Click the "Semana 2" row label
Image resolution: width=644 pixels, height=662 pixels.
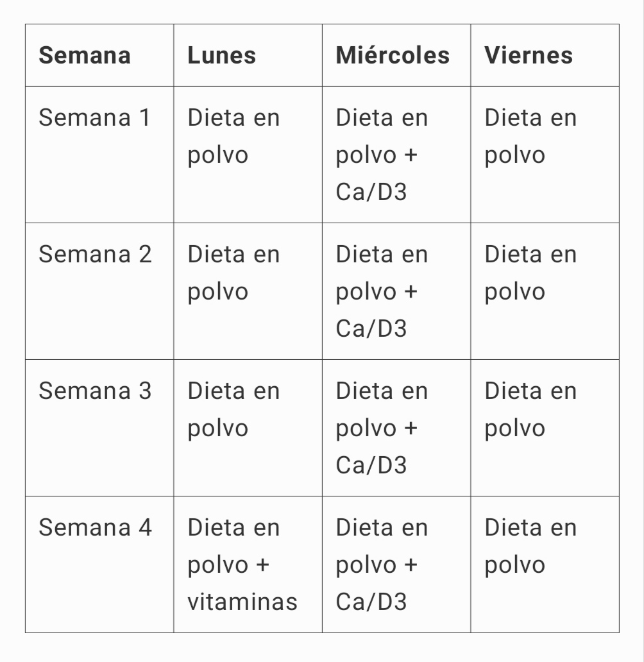click(95, 255)
